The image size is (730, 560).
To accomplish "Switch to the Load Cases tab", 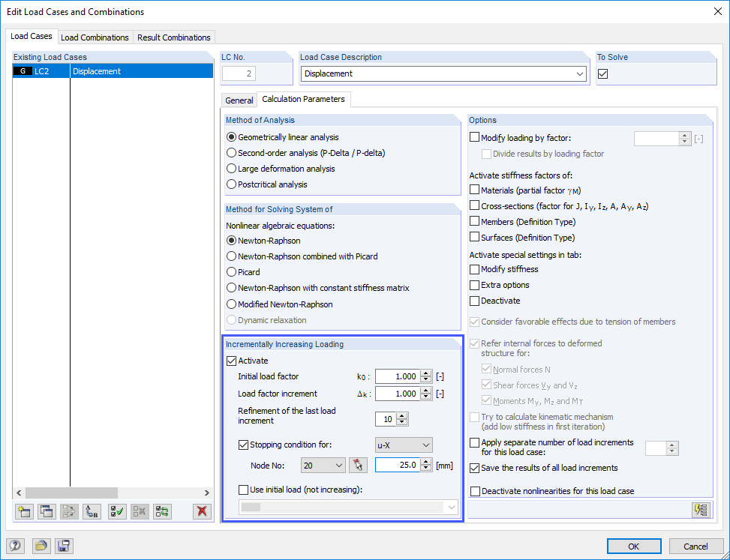I will (x=32, y=36).
